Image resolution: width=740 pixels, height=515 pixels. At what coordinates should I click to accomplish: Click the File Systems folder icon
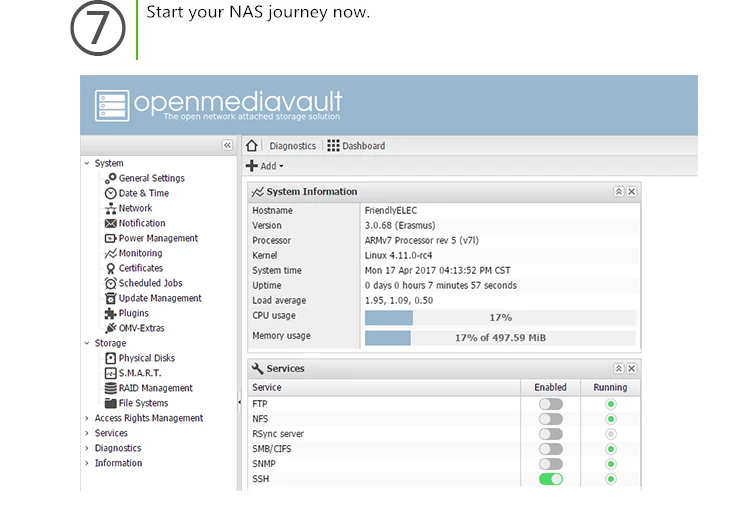(x=110, y=403)
